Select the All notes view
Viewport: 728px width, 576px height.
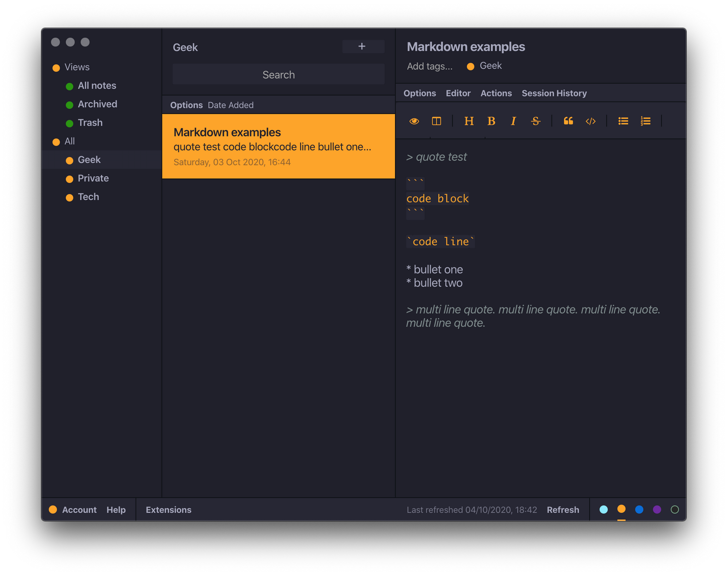pos(97,86)
